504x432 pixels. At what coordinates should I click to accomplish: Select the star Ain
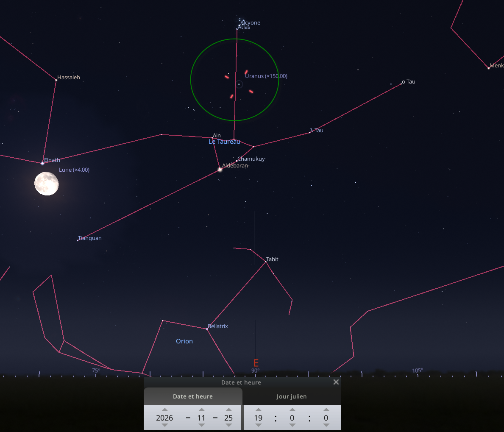(212, 138)
